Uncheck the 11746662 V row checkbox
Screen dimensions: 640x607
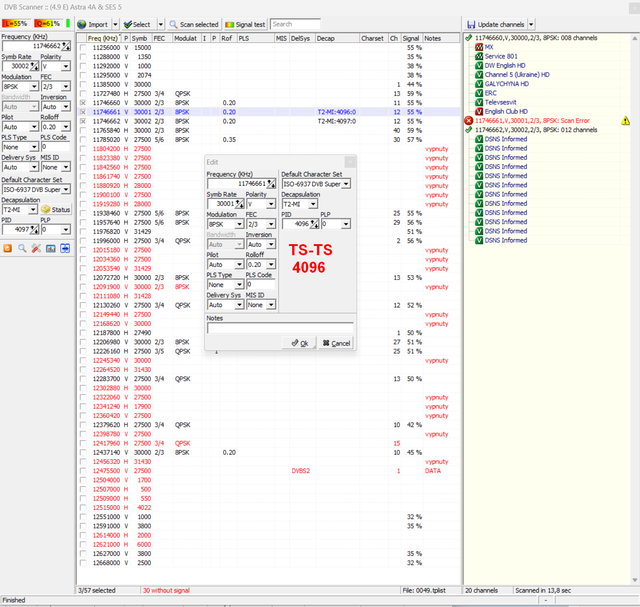(x=83, y=121)
